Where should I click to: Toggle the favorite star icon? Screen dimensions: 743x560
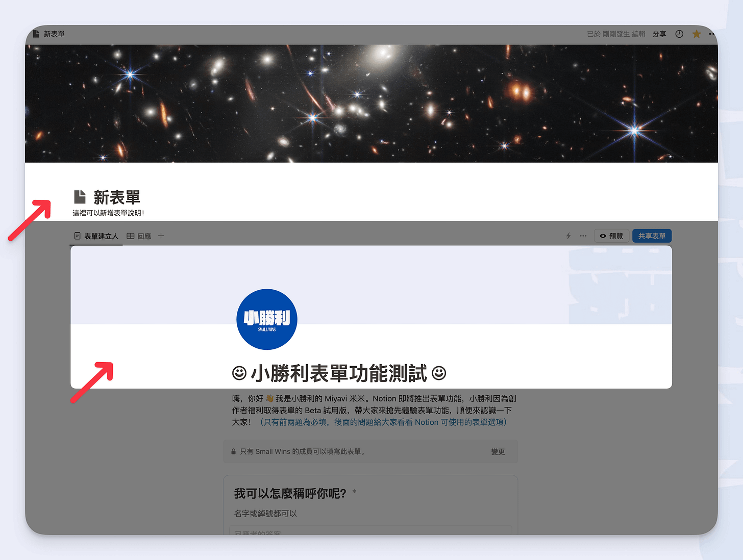696,34
